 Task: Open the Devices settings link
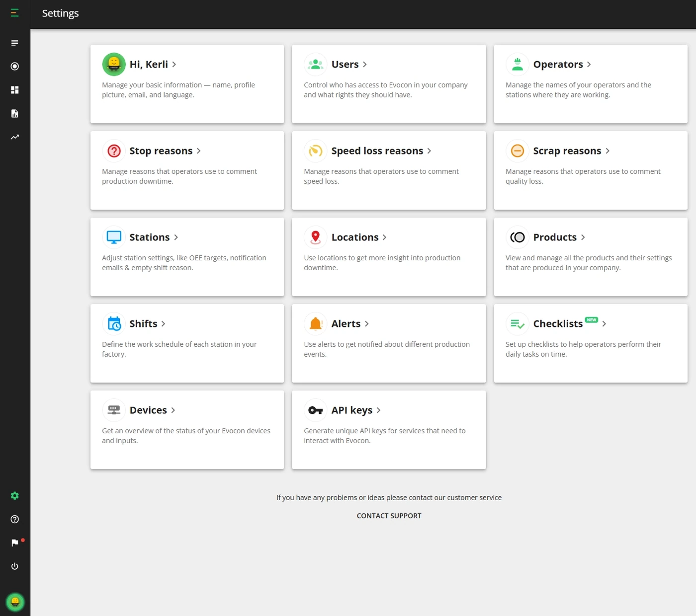coord(148,410)
